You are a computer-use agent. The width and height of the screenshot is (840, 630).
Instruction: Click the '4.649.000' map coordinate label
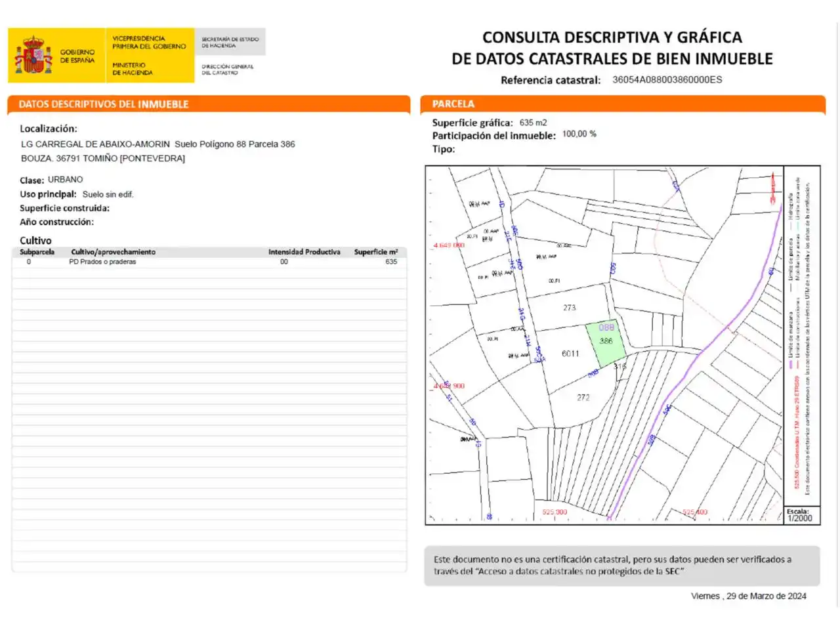point(449,245)
